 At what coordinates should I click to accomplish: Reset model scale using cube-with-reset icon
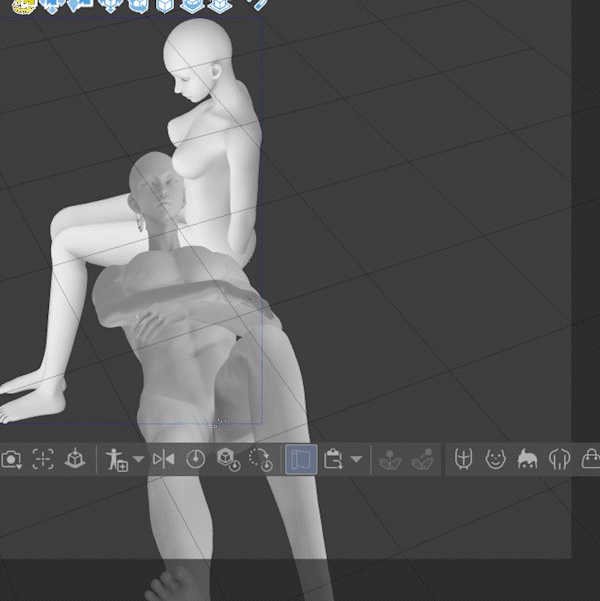pos(228,460)
